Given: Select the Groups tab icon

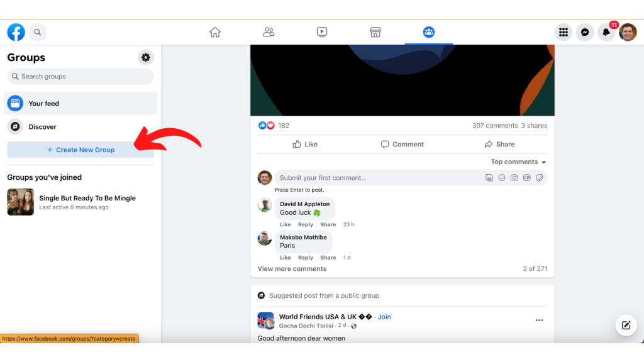Looking at the screenshot, I should [429, 32].
